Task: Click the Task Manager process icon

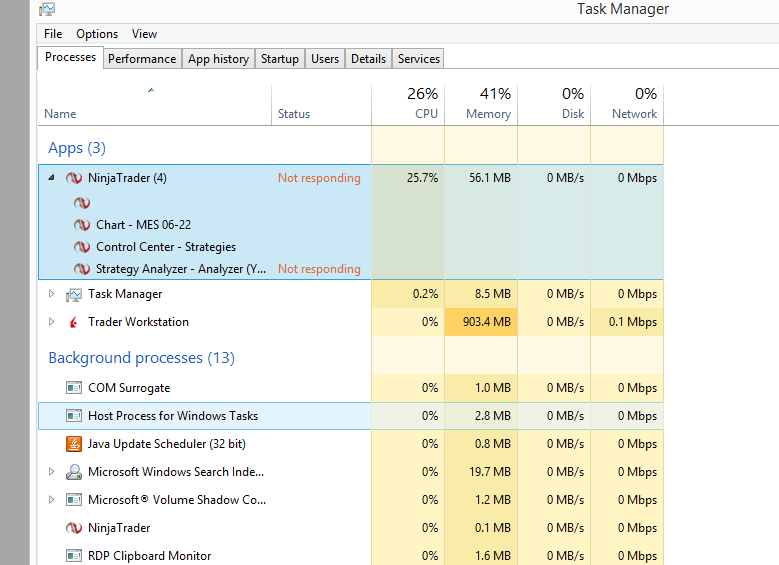Action: point(73,295)
